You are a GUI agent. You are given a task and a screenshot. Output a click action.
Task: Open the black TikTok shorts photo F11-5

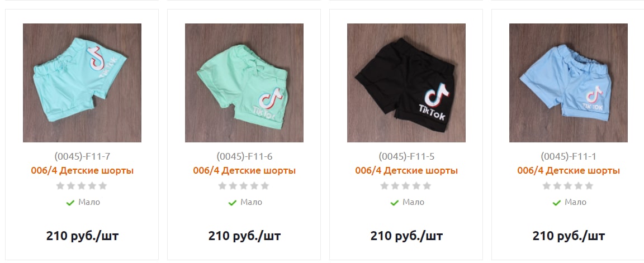click(406, 83)
